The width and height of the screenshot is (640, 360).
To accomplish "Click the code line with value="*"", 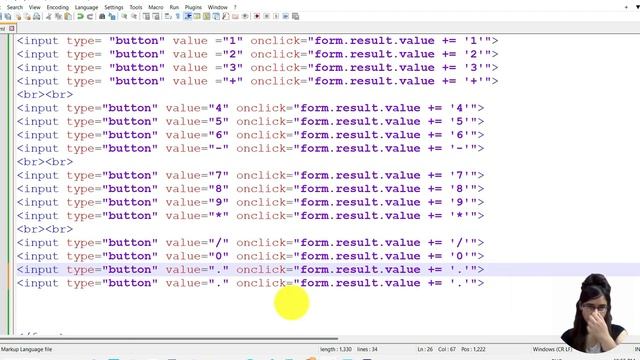I will click(x=251, y=216).
